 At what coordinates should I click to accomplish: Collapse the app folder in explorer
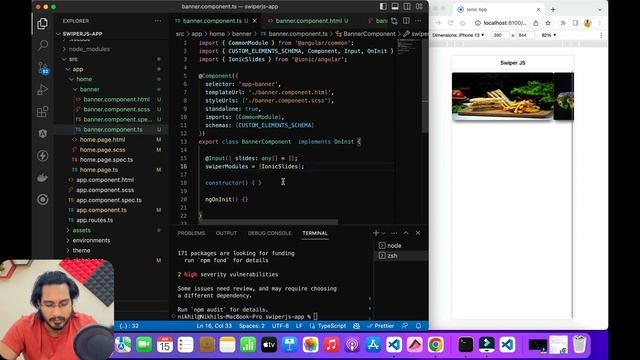[110, 69]
